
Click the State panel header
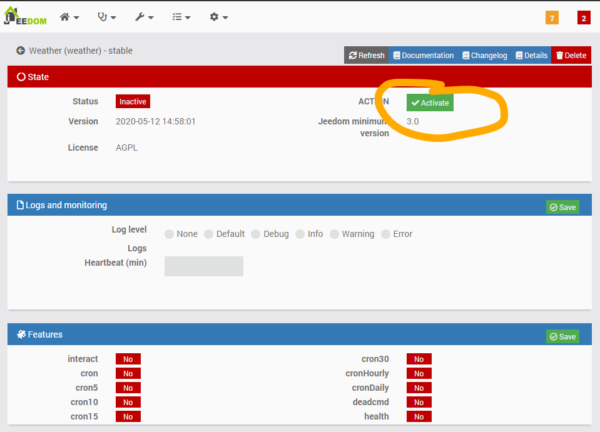click(x=300, y=77)
